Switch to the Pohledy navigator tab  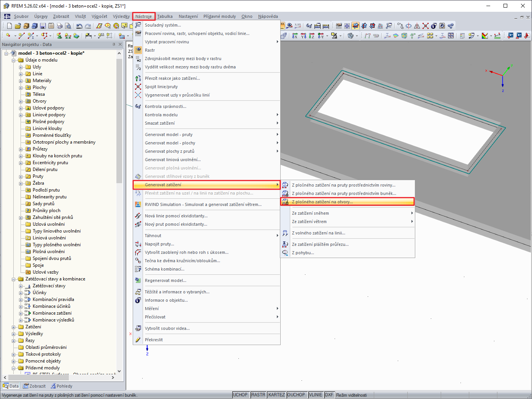(62, 386)
